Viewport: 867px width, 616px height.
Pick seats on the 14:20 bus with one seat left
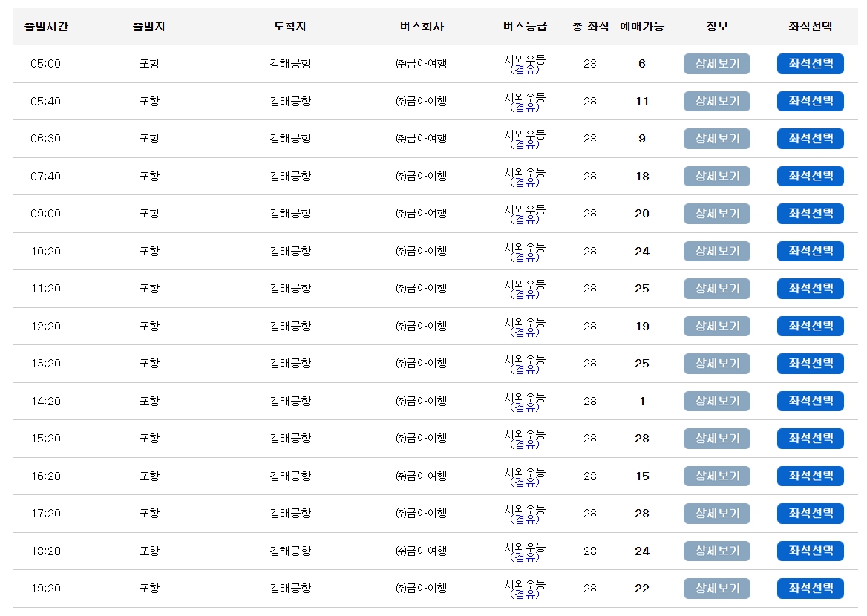[x=810, y=401]
